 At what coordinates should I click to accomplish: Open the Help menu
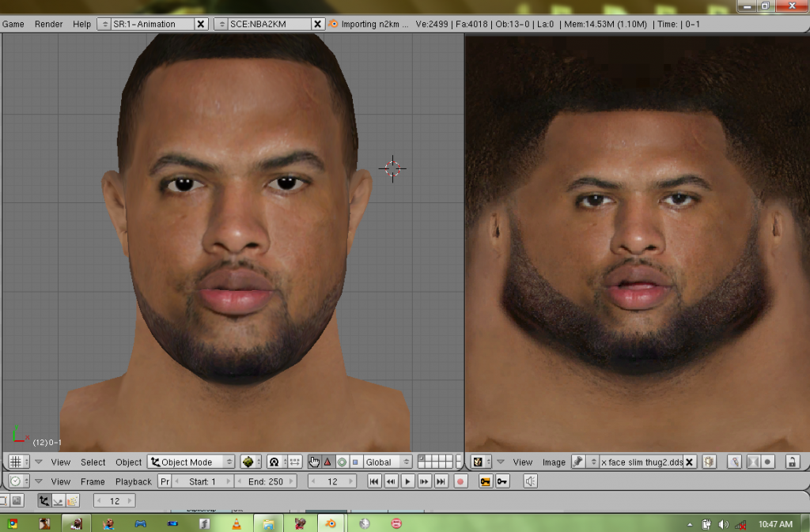click(x=81, y=24)
